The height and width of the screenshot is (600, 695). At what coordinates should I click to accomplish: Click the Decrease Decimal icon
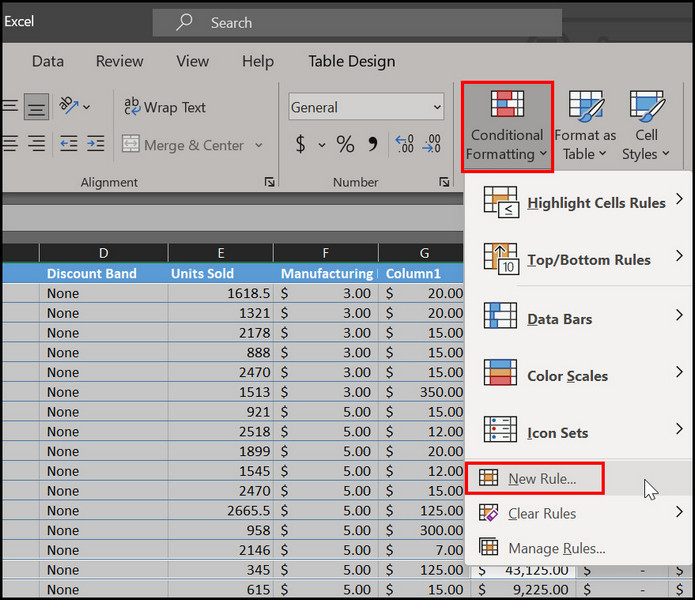click(432, 144)
